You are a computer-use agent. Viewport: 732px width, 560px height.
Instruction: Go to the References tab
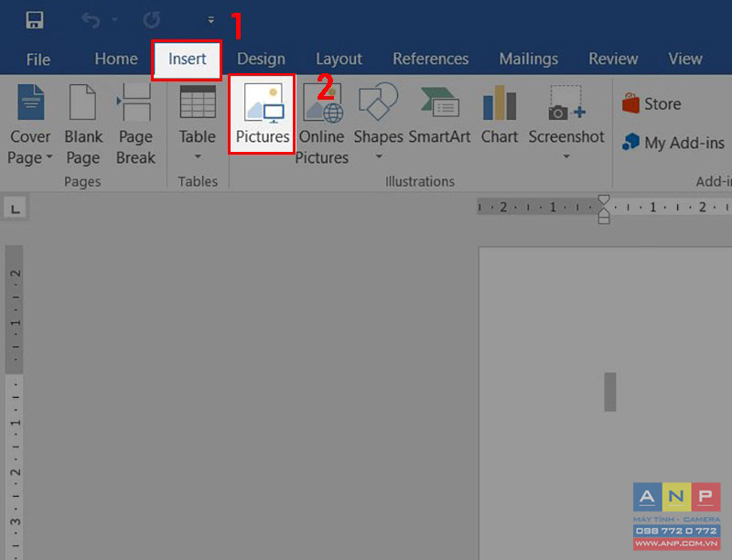click(430, 59)
